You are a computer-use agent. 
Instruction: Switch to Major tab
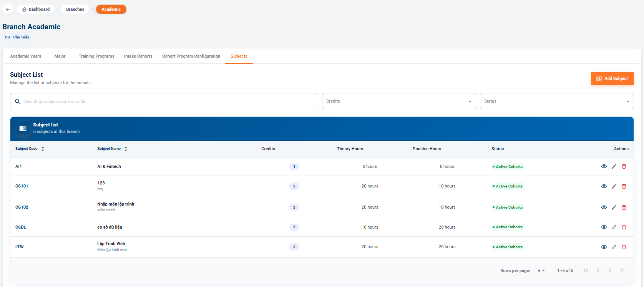tap(60, 56)
